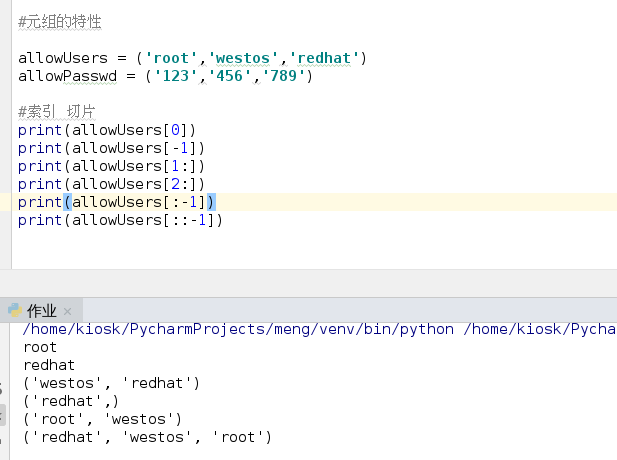Click the output line 'redhat'
This screenshot has height=460, width=617.
(49, 366)
